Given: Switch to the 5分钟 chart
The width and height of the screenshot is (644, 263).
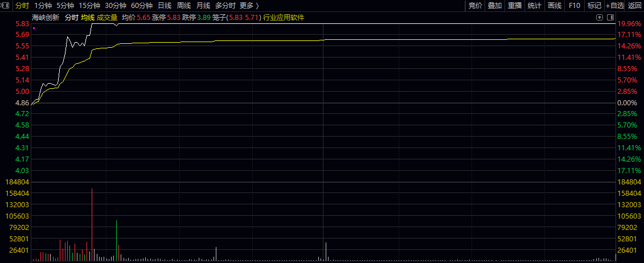Looking at the screenshot, I should 65,5.
